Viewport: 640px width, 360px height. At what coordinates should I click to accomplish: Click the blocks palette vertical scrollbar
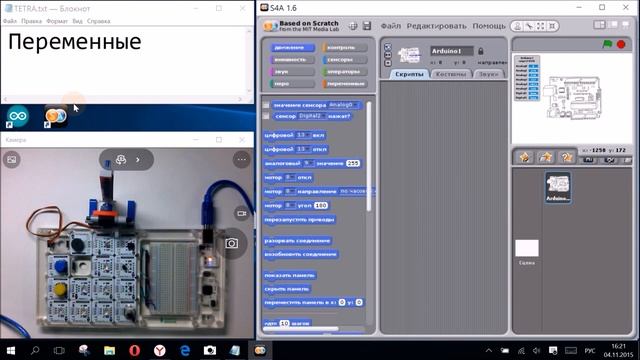tap(369, 157)
